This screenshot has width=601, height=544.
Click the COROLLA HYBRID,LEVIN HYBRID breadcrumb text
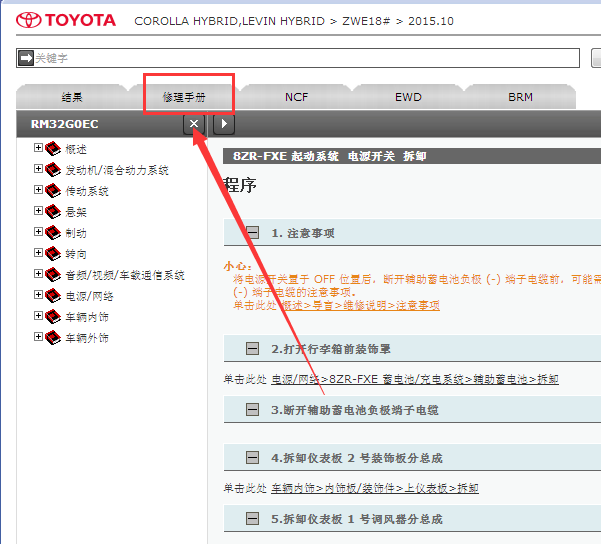[230, 21]
